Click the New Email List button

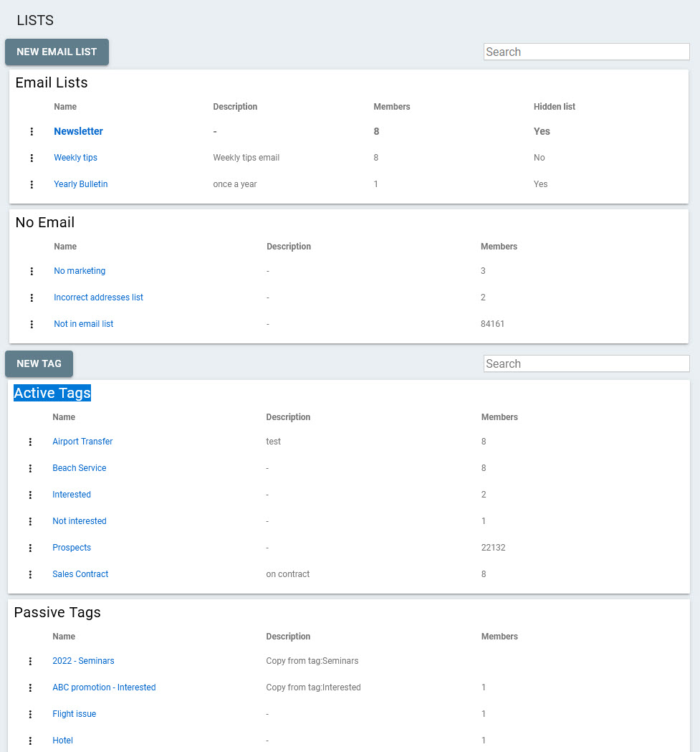click(x=57, y=52)
